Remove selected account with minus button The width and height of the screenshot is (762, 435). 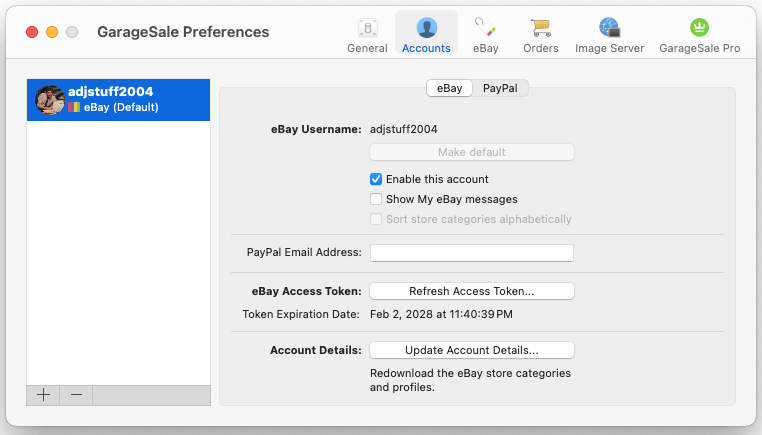[76, 395]
